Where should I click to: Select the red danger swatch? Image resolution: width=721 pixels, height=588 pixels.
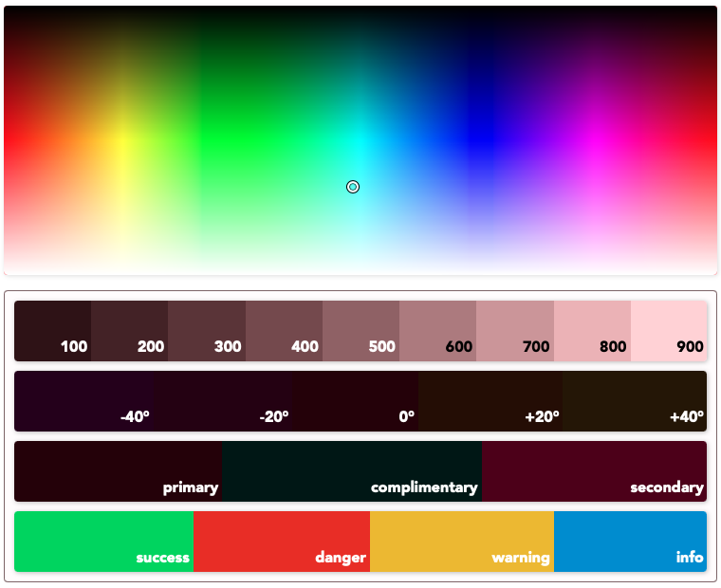tap(282, 542)
